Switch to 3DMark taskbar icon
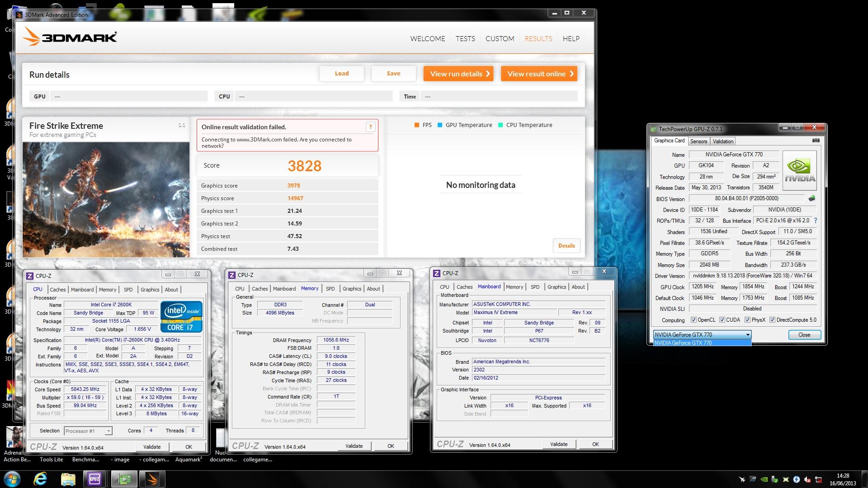 point(152,479)
